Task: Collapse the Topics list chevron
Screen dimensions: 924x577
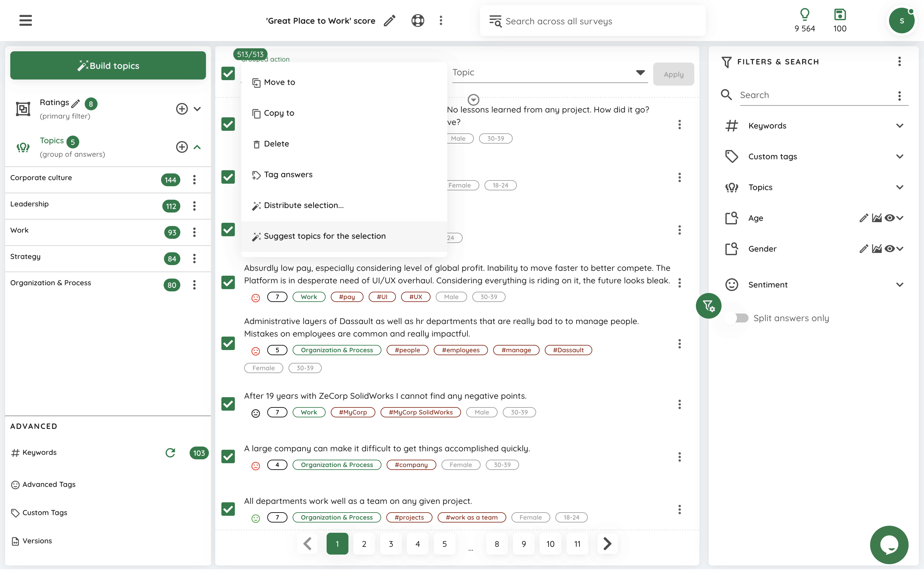Action: click(x=197, y=147)
